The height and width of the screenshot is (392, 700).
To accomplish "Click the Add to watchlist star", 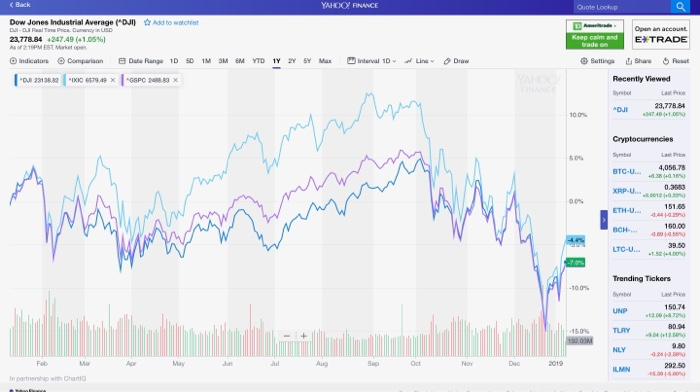I will [x=147, y=22].
